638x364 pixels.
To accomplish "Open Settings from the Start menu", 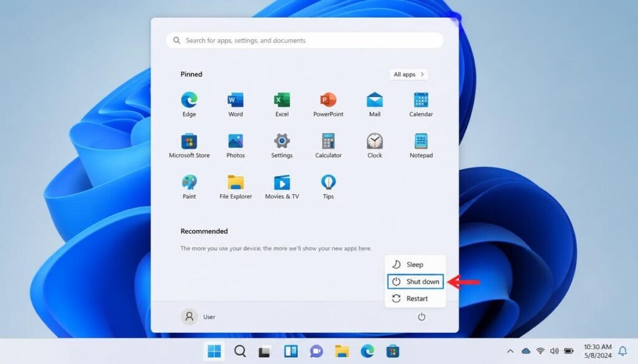I will click(282, 146).
